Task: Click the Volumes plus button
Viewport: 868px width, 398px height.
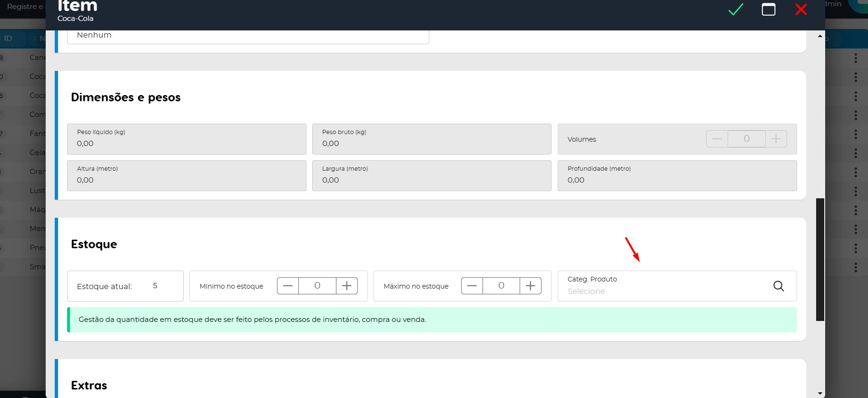Action: point(776,139)
